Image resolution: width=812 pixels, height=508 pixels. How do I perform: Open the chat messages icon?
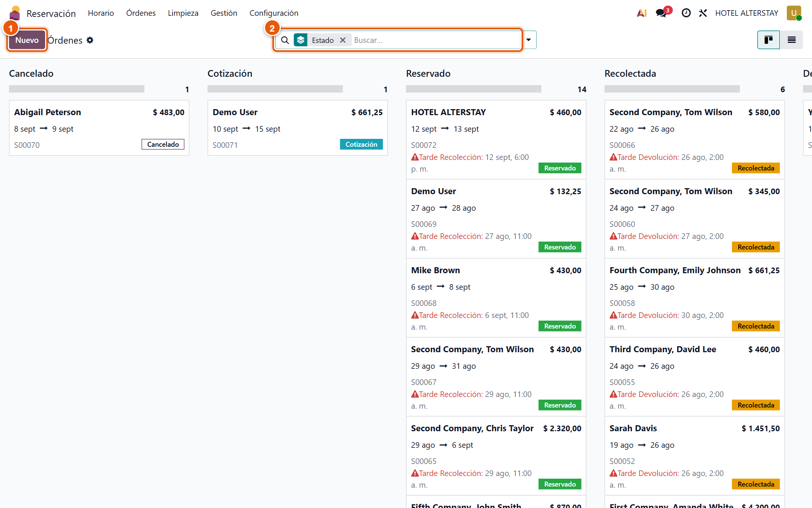[x=661, y=13]
